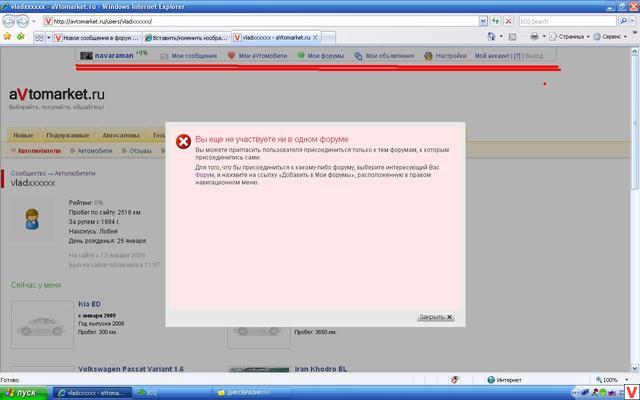640x400 pixels.
Task: Expand the Quick Tabs list dropdown arrow
Action: coord(48,38)
